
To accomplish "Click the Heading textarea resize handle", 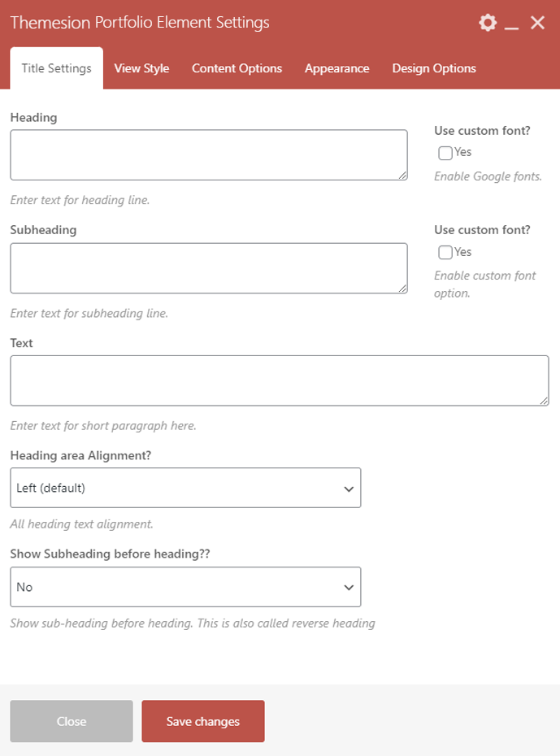I will (402, 175).
